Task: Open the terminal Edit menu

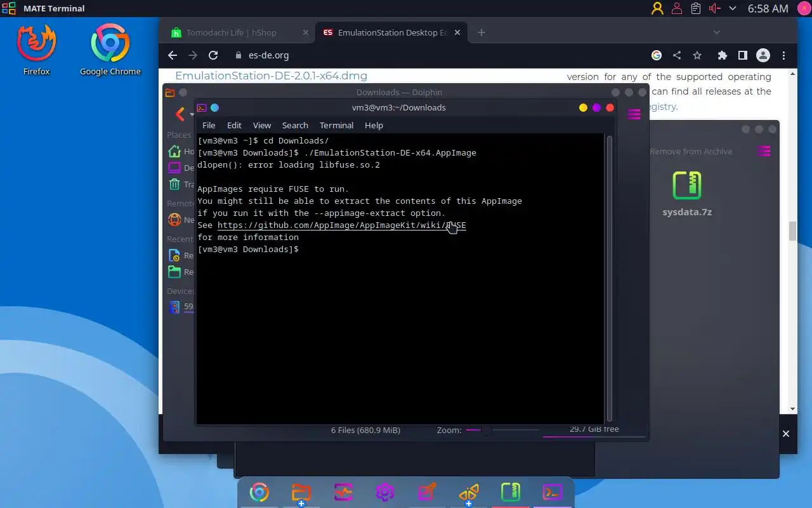Action: click(235, 125)
